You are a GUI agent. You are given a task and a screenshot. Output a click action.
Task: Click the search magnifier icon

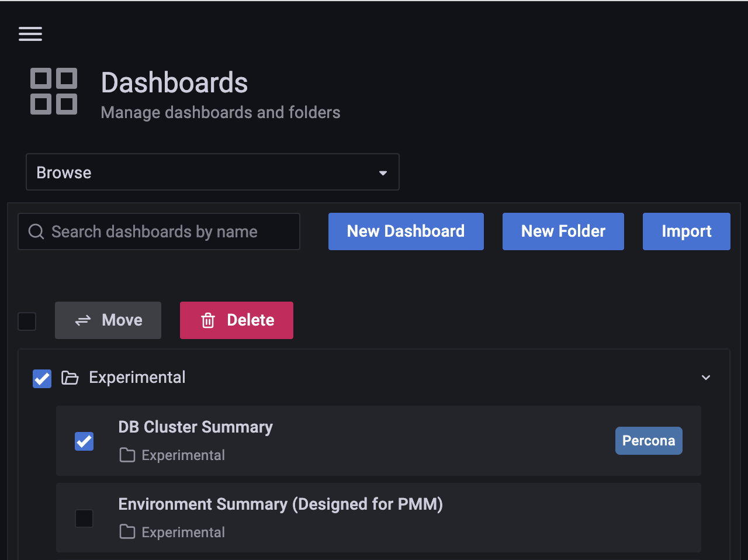pyautogui.click(x=36, y=231)
